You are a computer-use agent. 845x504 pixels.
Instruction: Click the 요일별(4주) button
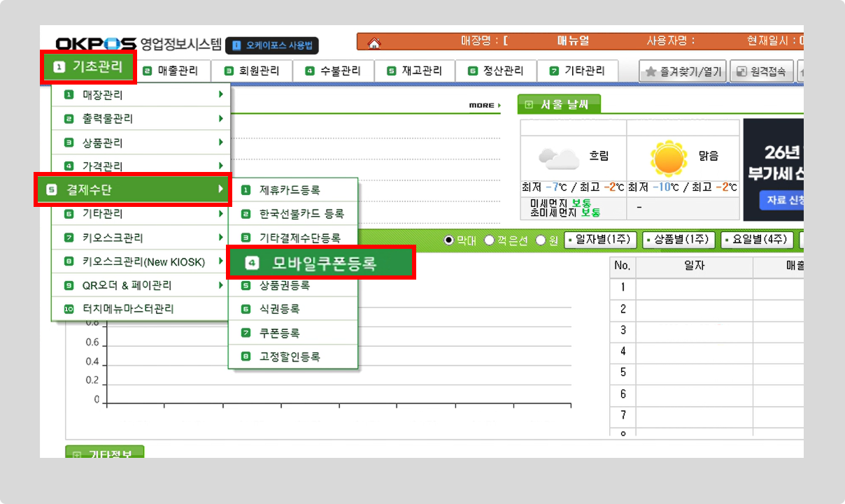click(x=758, y=240)
